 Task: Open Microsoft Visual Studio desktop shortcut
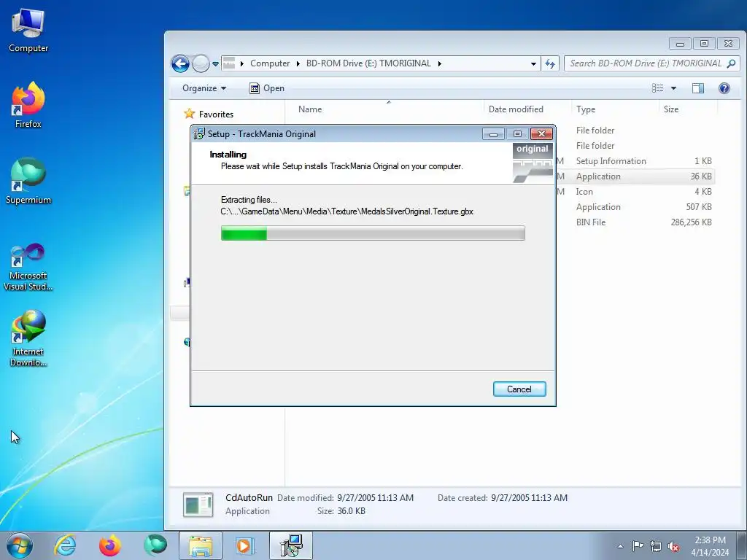click(x=28, y=267)
